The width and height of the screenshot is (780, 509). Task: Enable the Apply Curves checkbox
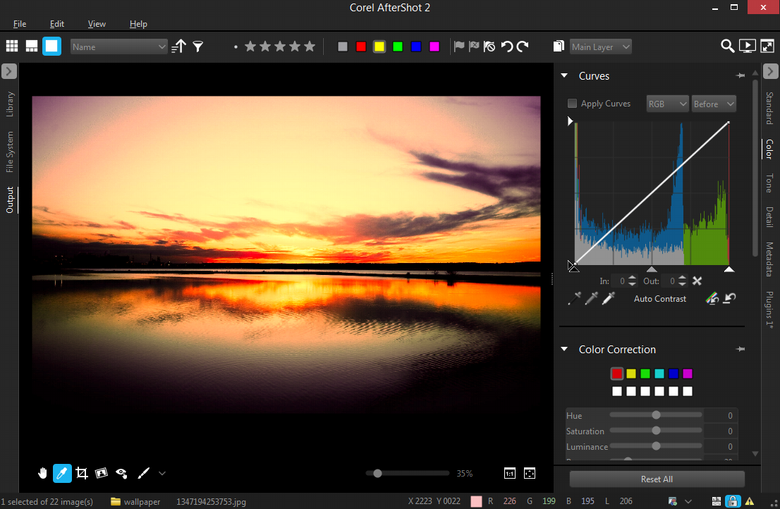coord(572,104)
